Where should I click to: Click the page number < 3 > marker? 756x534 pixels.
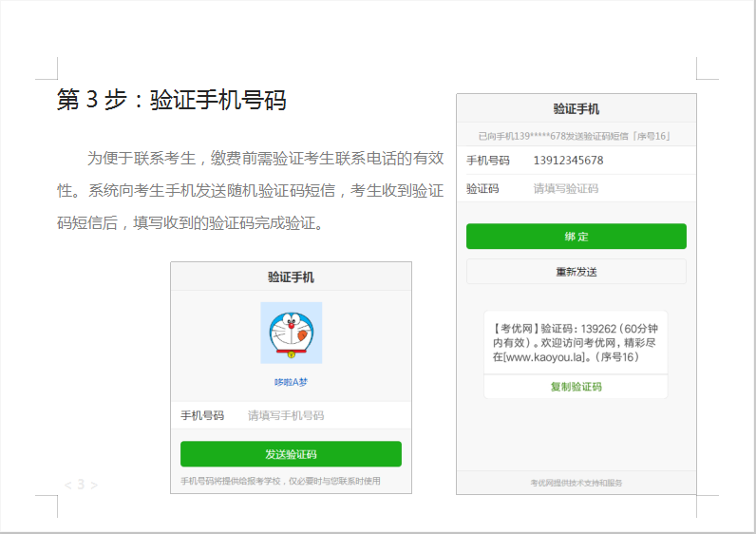coord(81,485)
